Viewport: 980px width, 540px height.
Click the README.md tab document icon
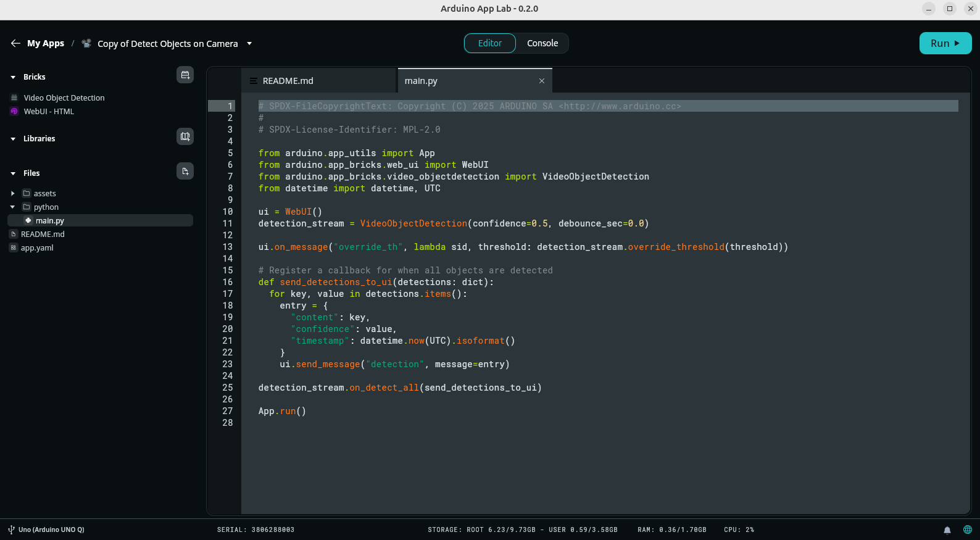click(x=253, y=81)
